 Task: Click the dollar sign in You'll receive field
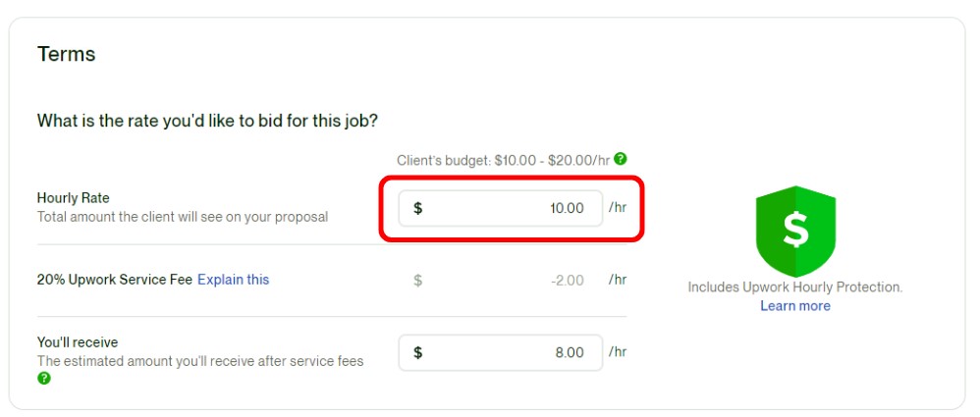tap(417, 352)
